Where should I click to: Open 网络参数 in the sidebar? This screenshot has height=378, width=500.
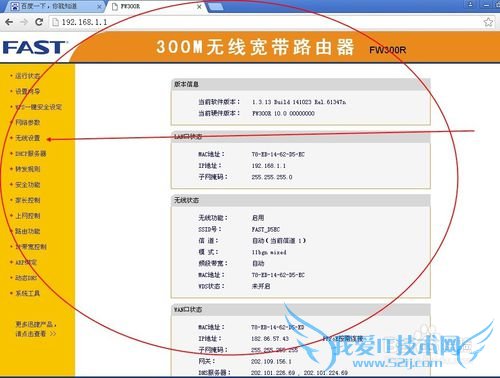(x=27, y=122)
